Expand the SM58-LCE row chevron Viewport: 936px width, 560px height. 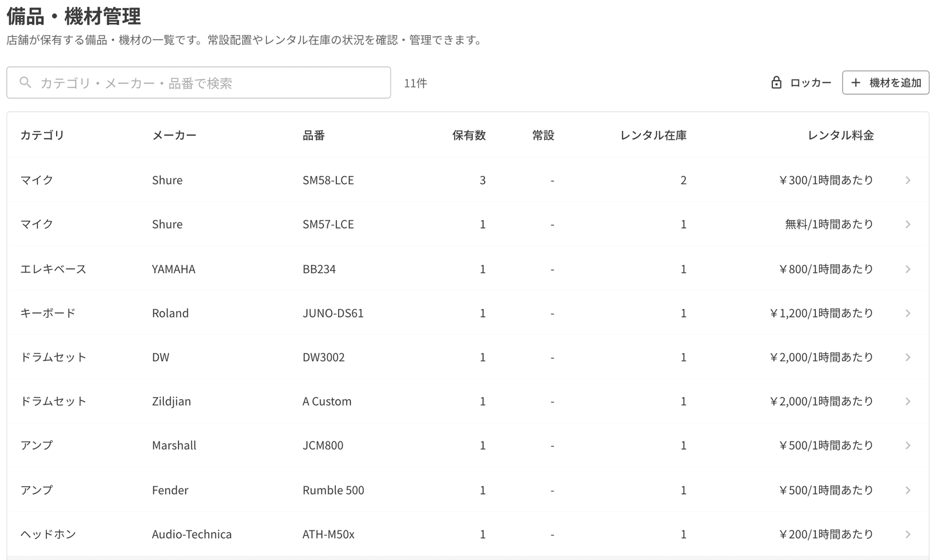click(x=908, y=180)
